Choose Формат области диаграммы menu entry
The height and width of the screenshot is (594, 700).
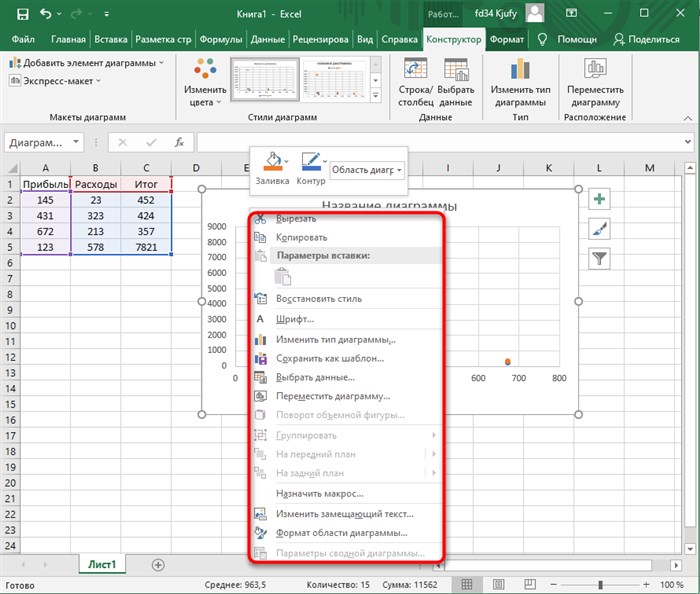click(x=342, y=533)
